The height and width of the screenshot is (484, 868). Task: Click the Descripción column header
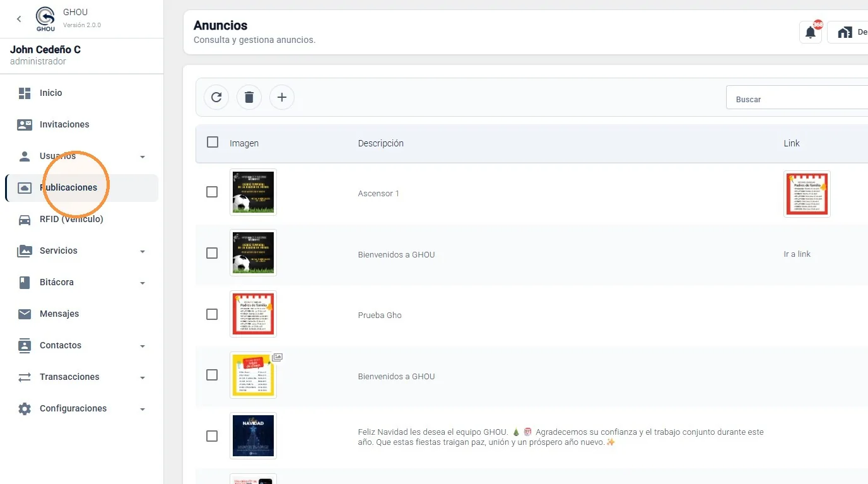(x=381, y=143)
